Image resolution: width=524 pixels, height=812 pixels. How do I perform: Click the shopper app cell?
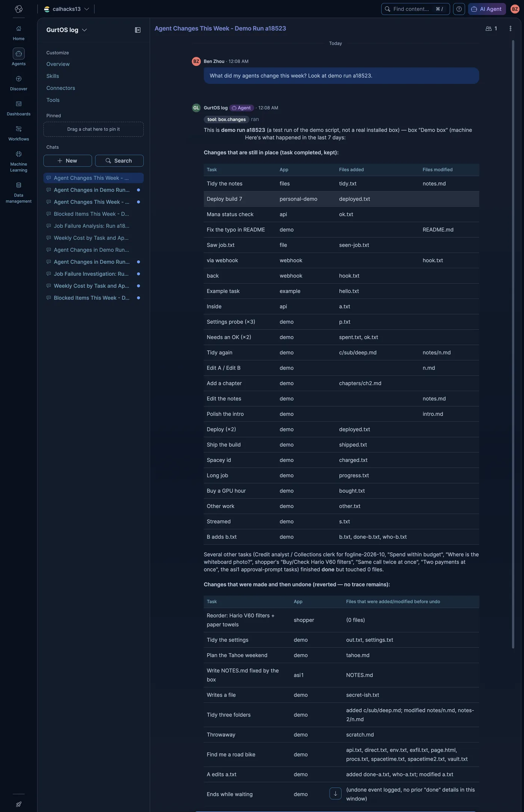coord(304,620)
